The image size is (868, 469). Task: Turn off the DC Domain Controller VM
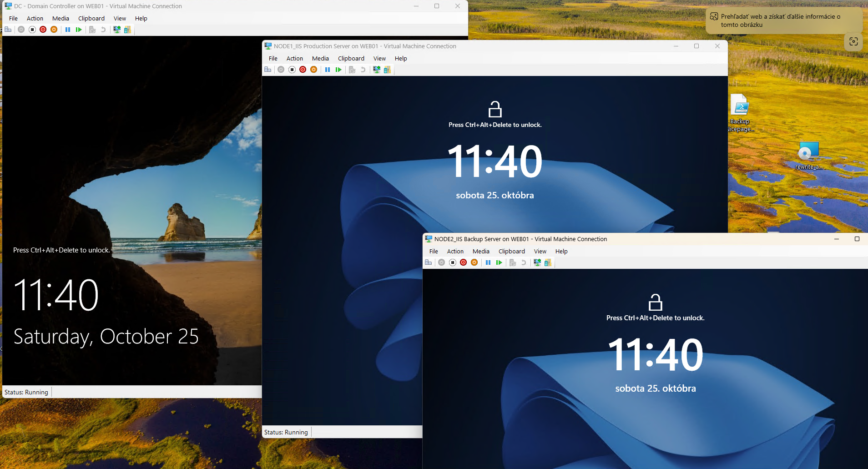pos(32,30)
